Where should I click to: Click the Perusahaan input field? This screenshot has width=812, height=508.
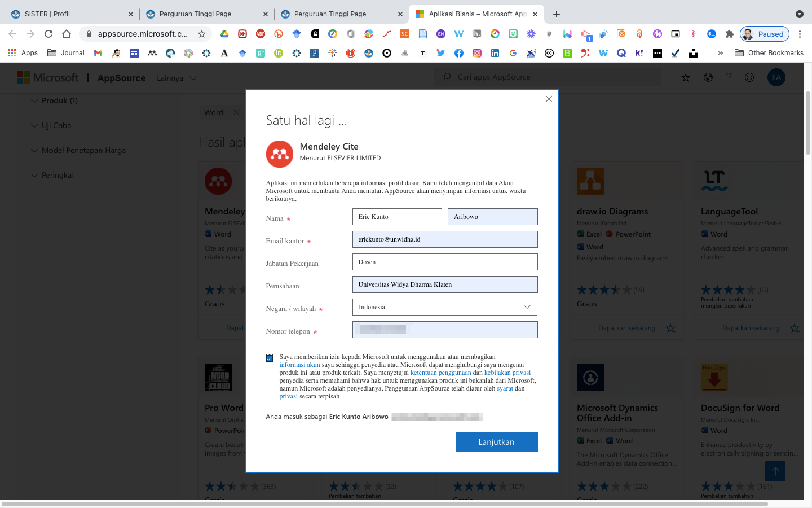pos(445,284)
